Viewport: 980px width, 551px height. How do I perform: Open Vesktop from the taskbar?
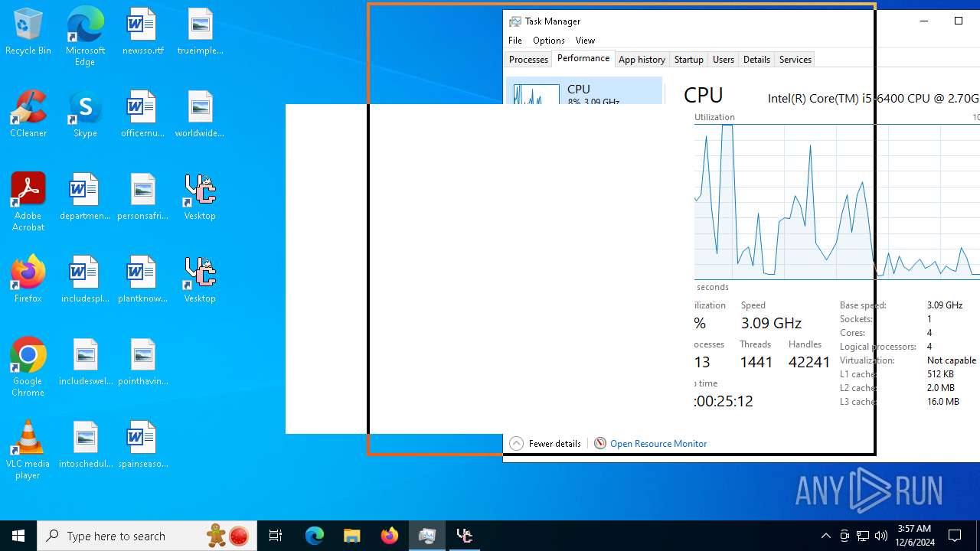pos(464,536)
